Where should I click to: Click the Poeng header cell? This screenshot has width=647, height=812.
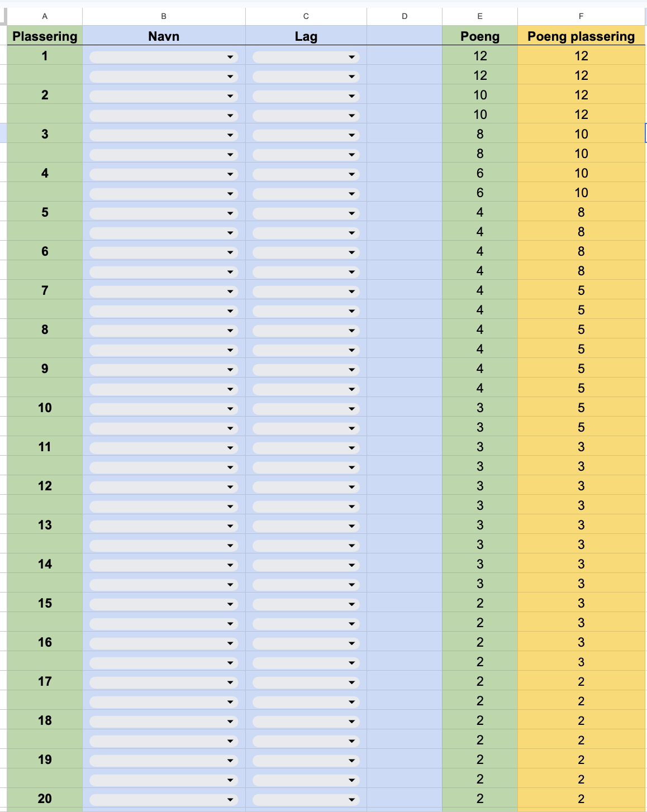(x=480, y=36)
